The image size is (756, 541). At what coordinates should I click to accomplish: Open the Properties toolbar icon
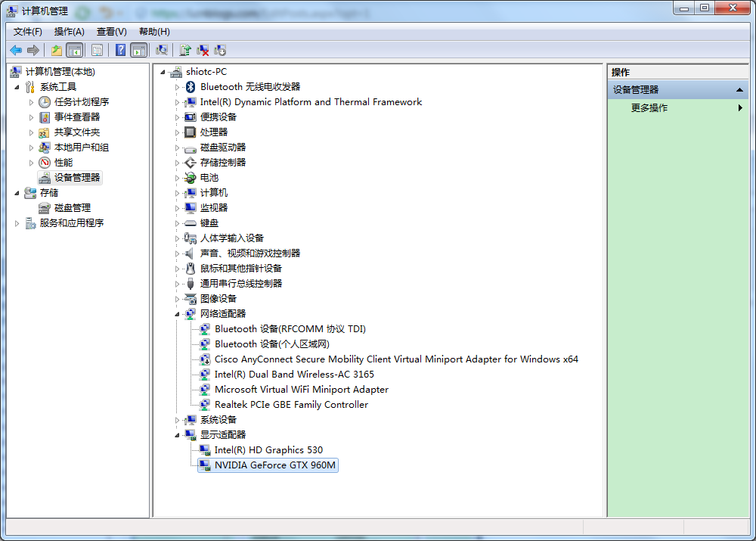[97, 50]
